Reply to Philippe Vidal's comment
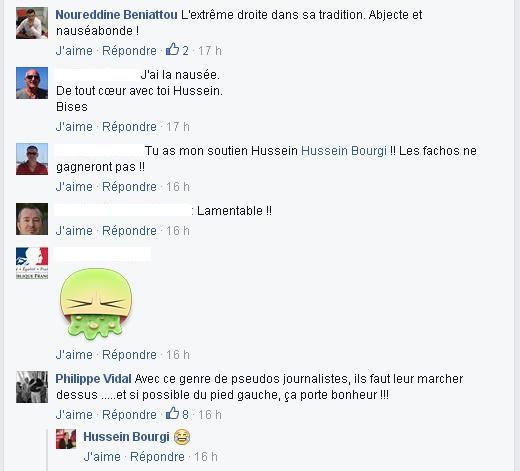The height and width of the screenshot is (471, 520). 129,415
